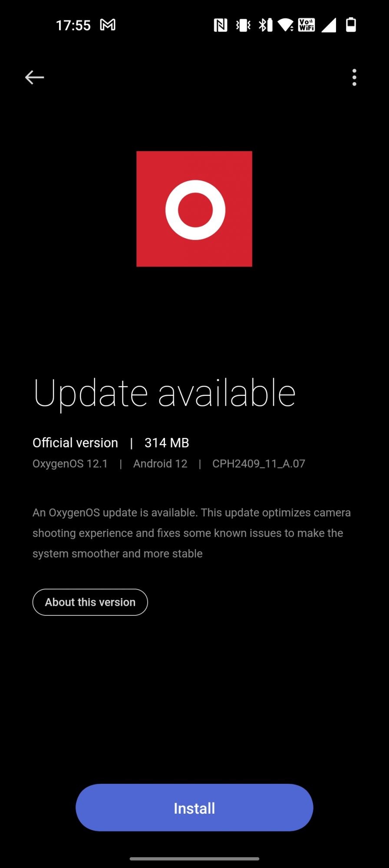Tap the Wi-Fi signal status icon

(x=286, y=25)
